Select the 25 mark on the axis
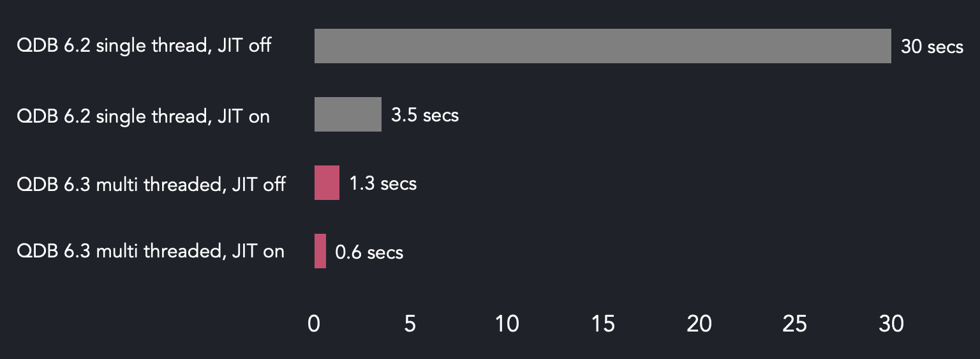The height and width of the screenshot is (359, 980). (795, 325)
